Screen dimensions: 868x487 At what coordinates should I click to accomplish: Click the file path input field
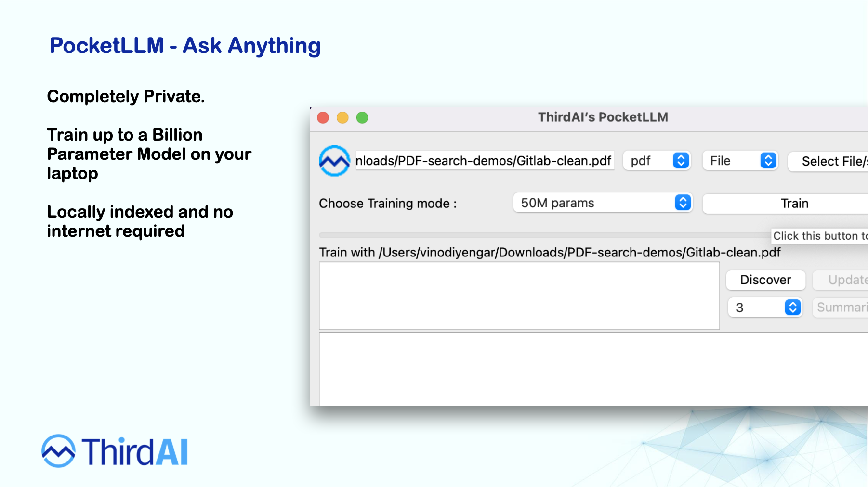tap(485, 161)
